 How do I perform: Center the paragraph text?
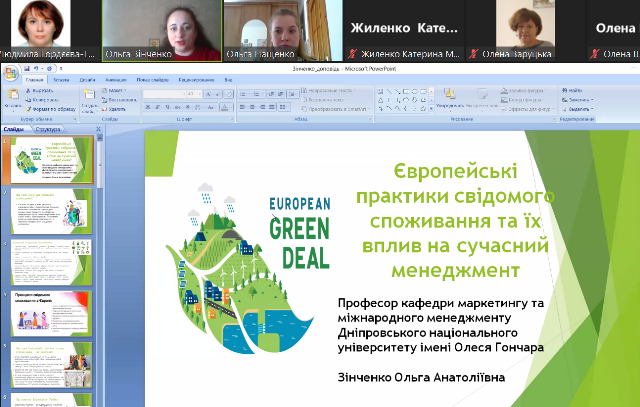252,107
